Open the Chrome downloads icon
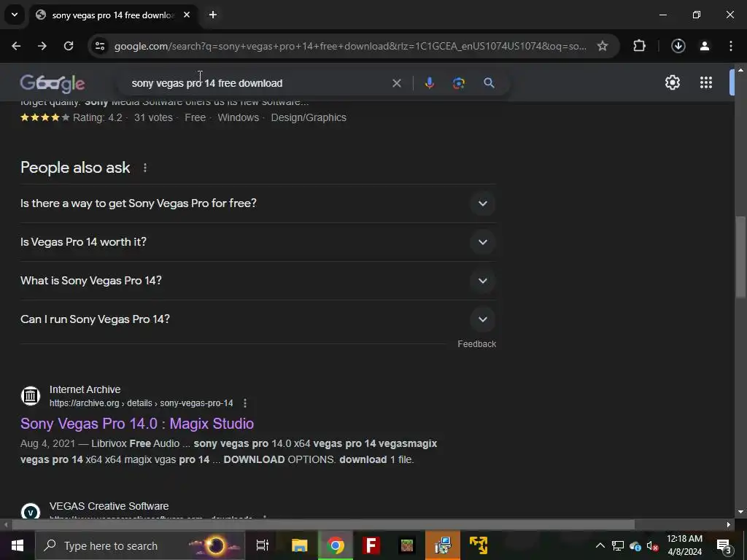The image size is (747, 560). [678, 46]
